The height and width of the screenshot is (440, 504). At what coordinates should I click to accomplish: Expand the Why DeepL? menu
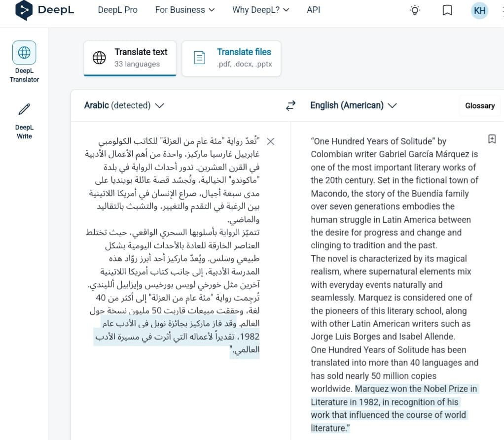(x=261, y=10)
